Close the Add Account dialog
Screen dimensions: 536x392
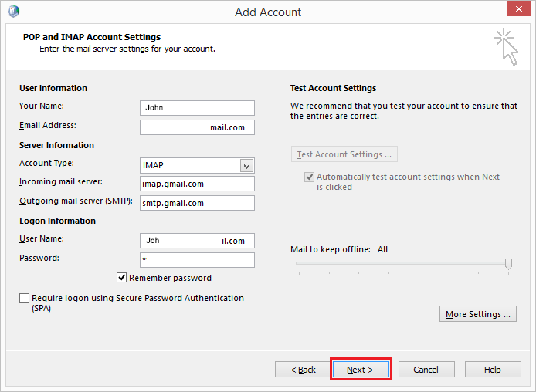coord(518,9)
